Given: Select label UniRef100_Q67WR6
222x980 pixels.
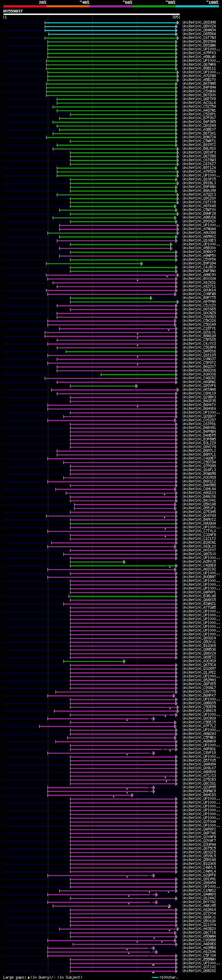Looking at the screenshot, I should coord(199,64).
